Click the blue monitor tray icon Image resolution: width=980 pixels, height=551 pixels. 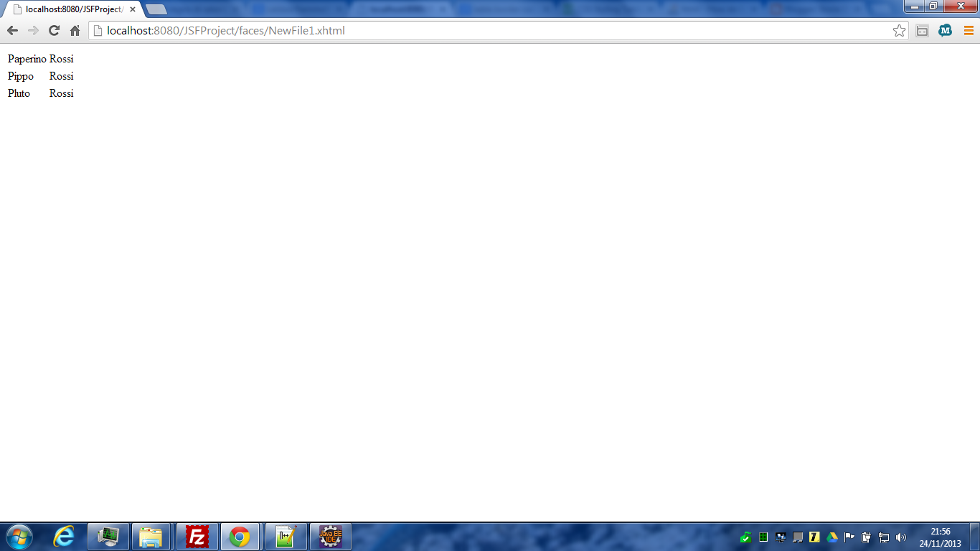pyautogui.click(x=781, y=537)
